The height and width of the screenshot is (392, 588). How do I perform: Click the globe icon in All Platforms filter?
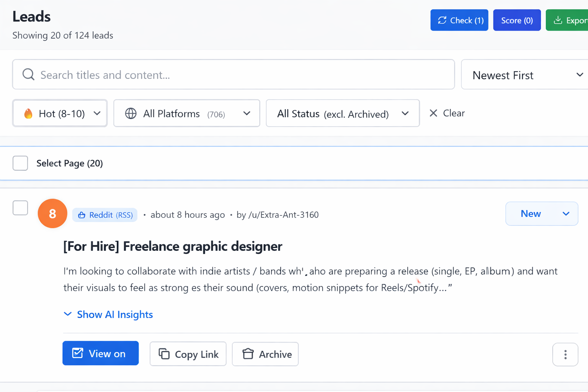(x=131, y=113)
